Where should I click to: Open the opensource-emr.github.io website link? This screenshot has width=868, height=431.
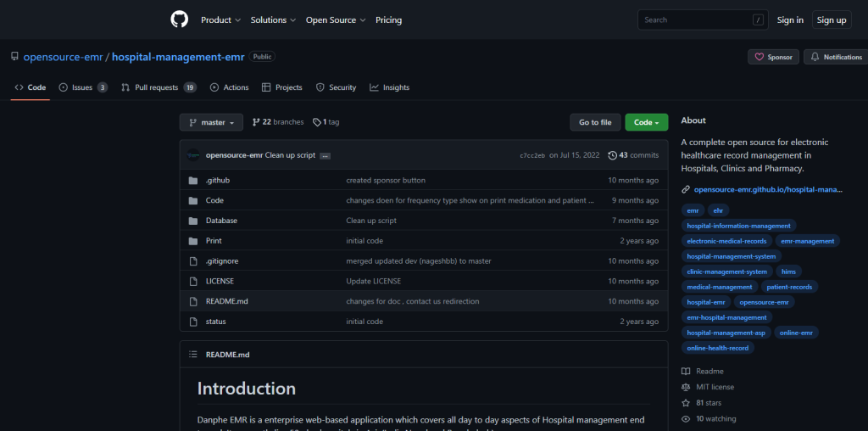click(768, 189)
